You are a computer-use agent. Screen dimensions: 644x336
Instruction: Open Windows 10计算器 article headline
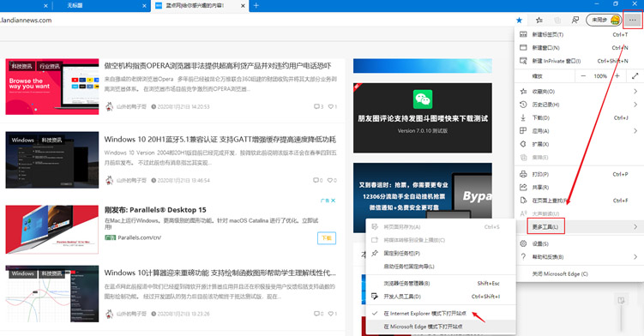point(220,273)
